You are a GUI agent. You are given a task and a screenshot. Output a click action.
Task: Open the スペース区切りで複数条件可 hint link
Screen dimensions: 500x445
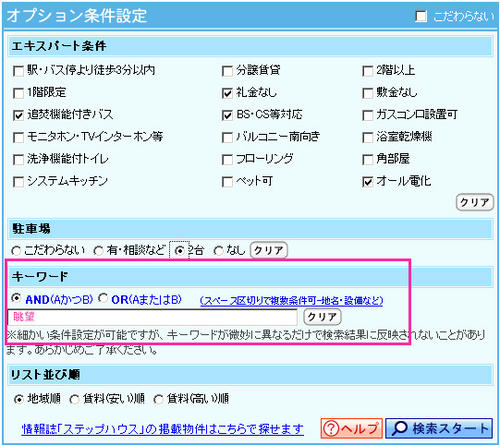pos(291,301)
